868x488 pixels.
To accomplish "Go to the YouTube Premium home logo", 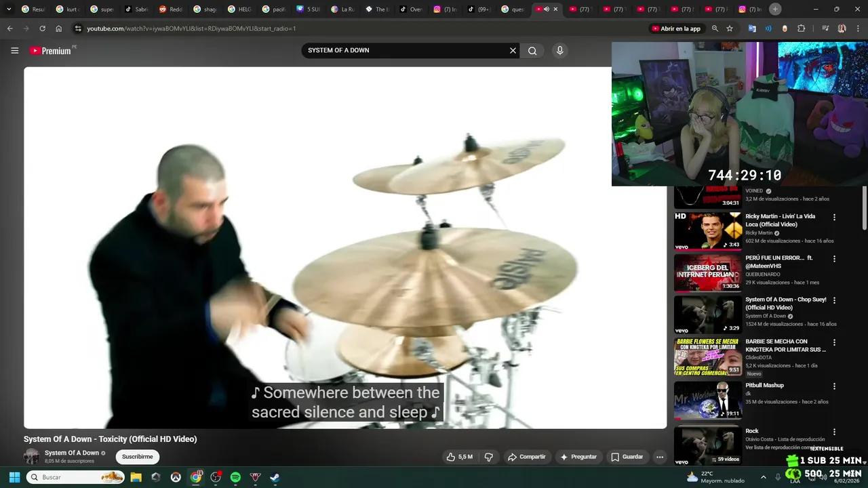I will 50,50.
